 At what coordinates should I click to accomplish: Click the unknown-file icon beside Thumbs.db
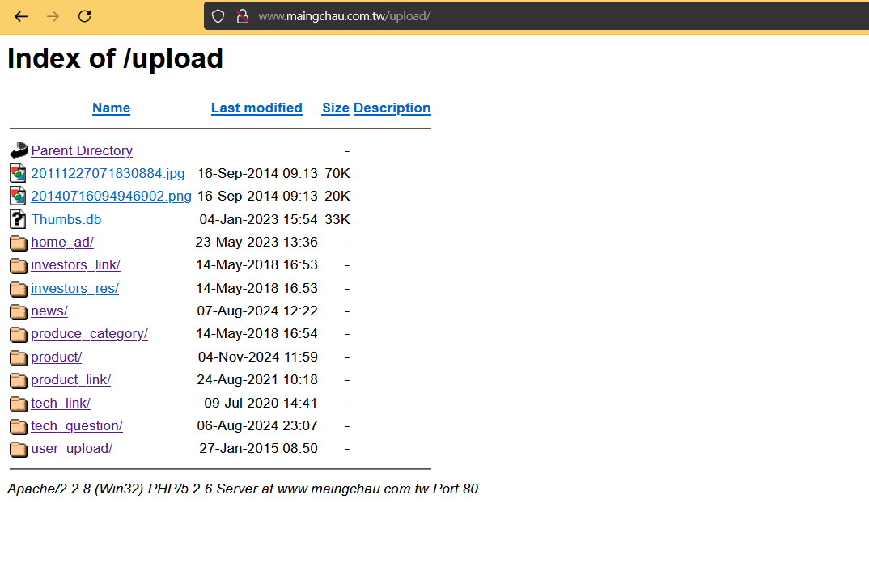click(18, 219)
